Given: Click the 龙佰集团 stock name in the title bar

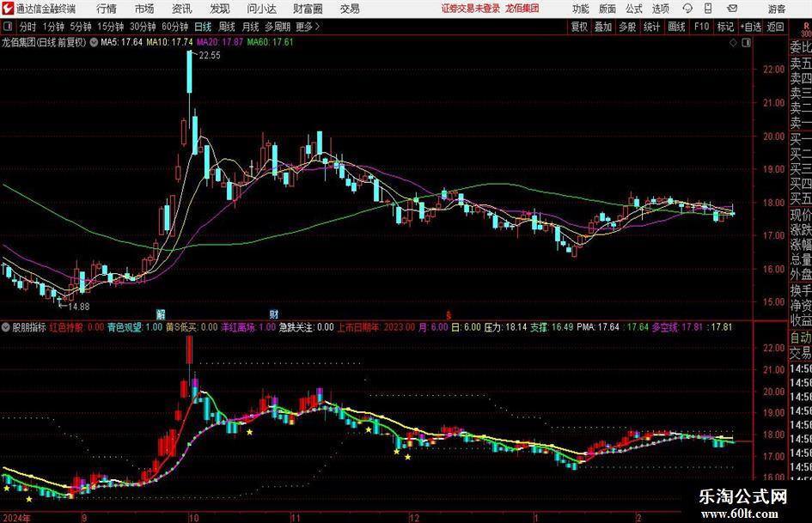Looking at the screenshot, I should [522, 9].
